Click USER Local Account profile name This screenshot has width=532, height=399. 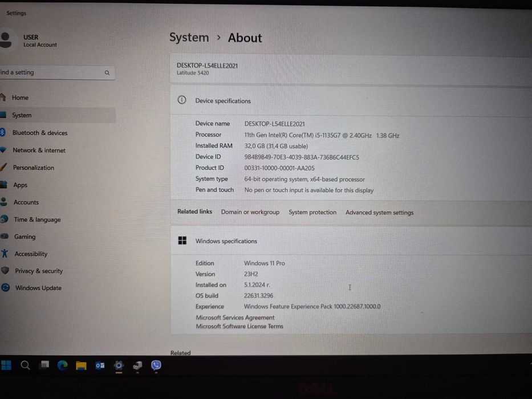click(x=40, y=40)
